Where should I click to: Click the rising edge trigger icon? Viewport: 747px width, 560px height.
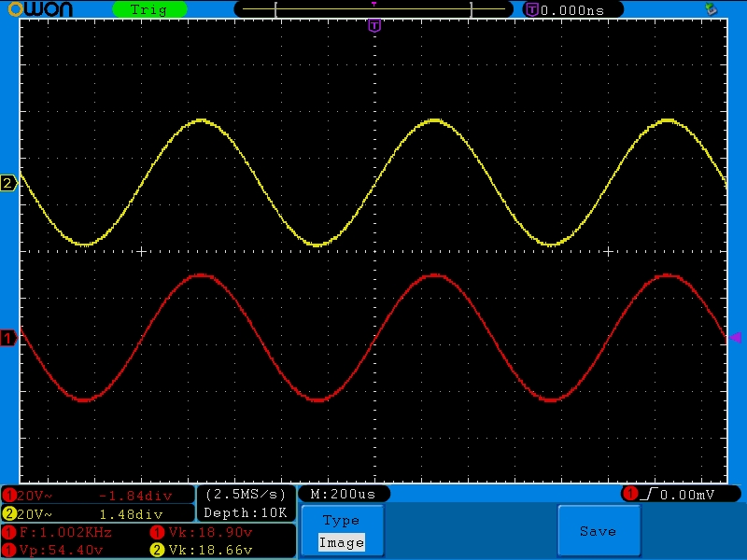point(648,495)
